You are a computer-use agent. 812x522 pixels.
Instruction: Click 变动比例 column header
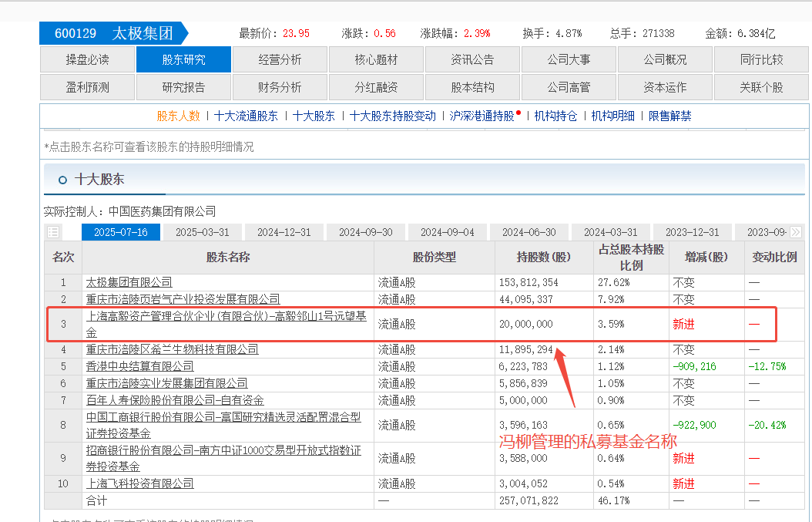point(775,257)
